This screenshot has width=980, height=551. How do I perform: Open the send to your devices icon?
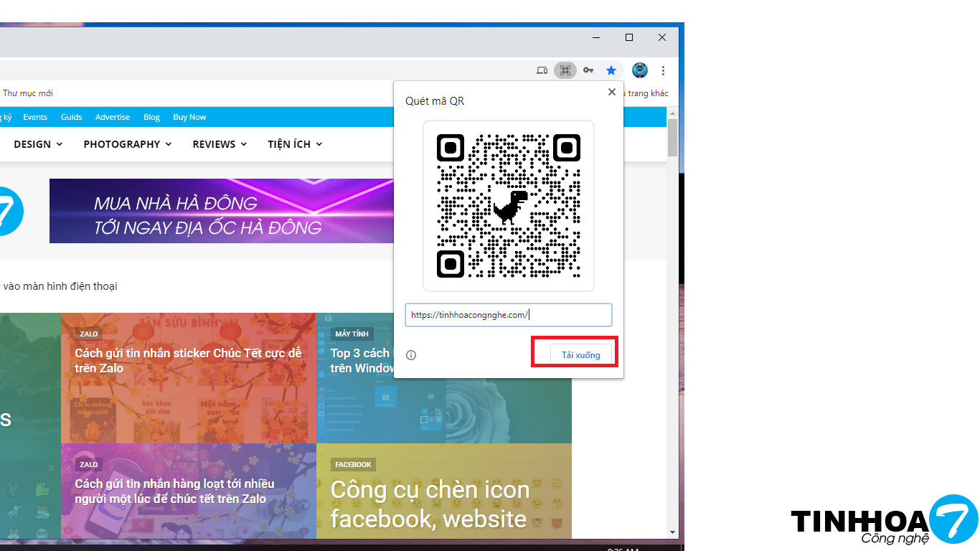pos(542,70)
